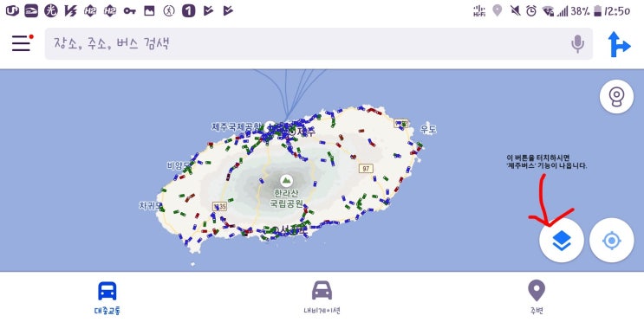Open route directions arrow icon
Viewport: 644px width, 322px height.
point(619,44)
